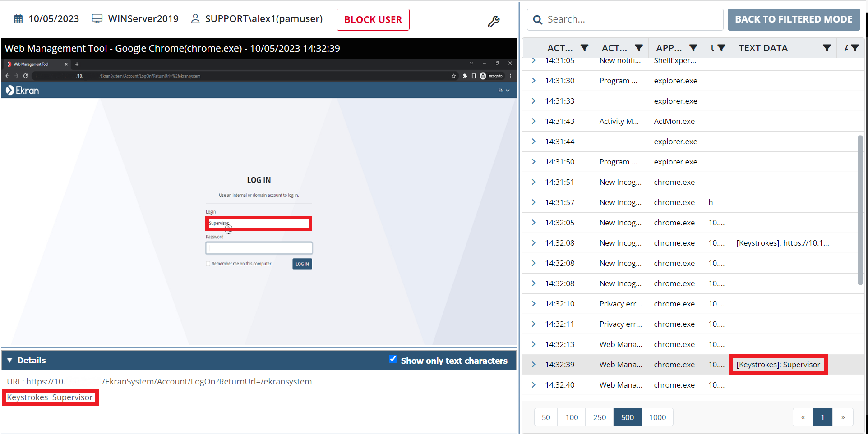Set page size to 50
The width and height of the screenshot is (868, 434).
tap(546, 417)
